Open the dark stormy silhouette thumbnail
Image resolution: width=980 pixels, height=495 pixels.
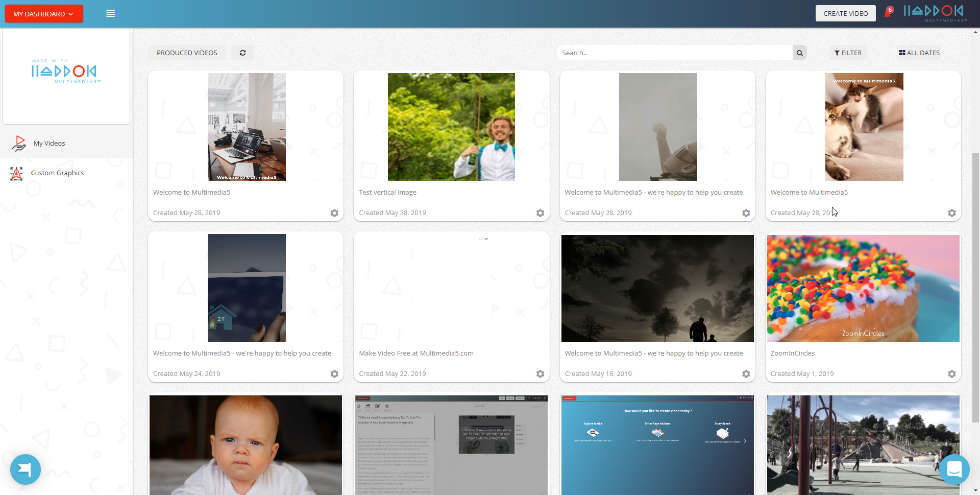[x=657, y=288]
